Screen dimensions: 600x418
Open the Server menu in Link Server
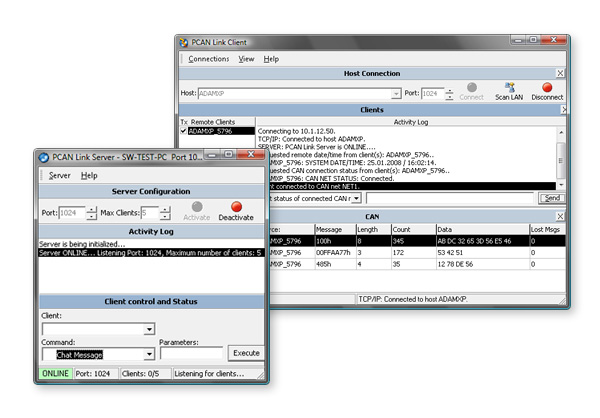60,175
